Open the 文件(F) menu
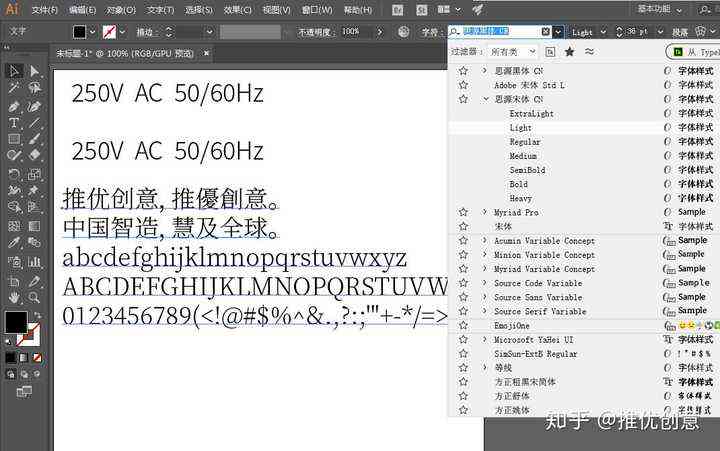 (45, 10)
